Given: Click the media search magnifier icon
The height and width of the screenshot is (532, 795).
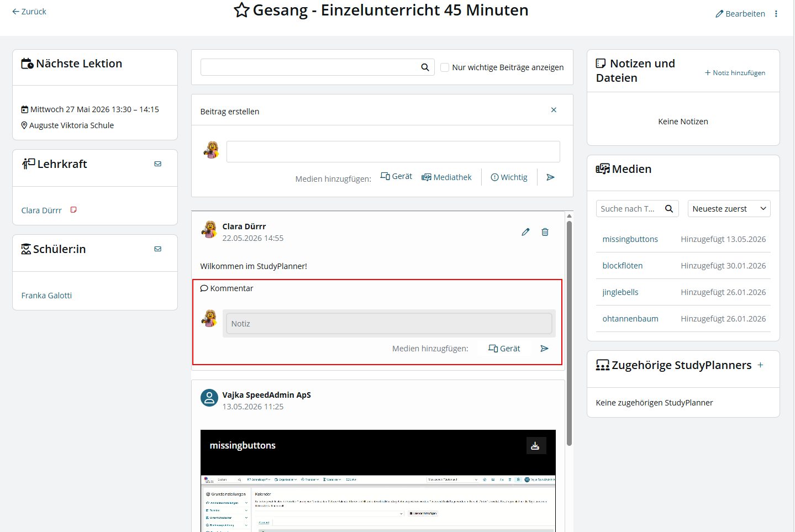Looking at the screenshot, I should (x=669, y=209).
